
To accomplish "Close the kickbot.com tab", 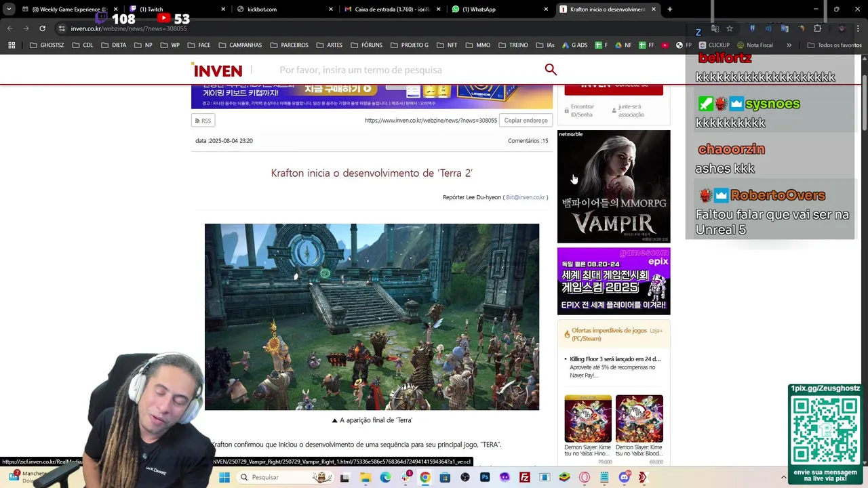I will tap(331, 9).
